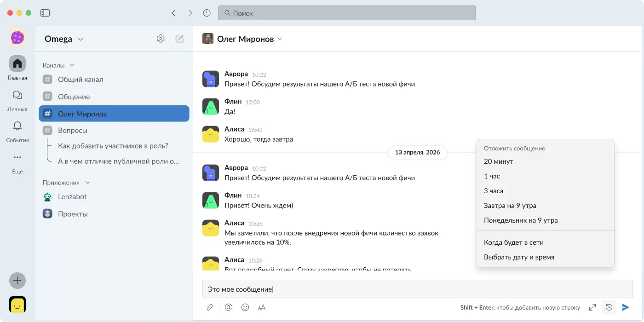Image resolution: width=644 pixels, height=322 pixels.
Task: Choose 3 часа delay option
Action: (x=546, y=191)
